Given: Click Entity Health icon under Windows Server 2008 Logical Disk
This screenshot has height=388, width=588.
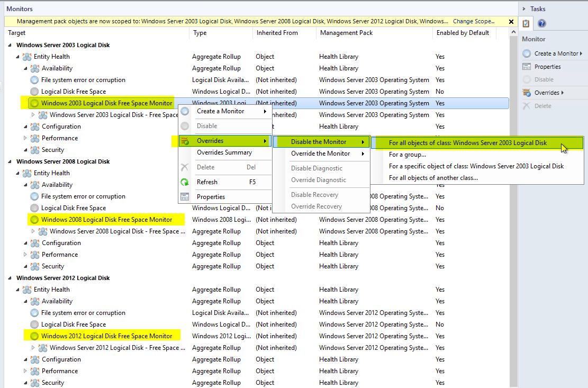Looking at the screenshot, I should click(27, 173).
